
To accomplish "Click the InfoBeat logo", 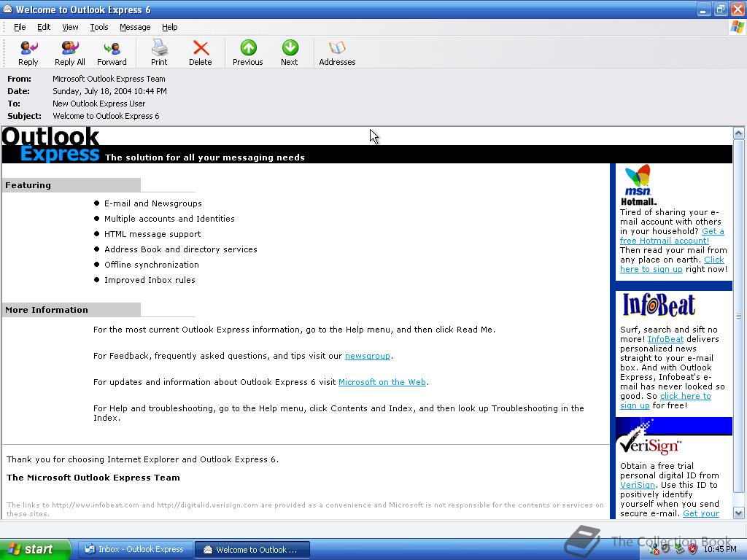I will pyautogui.click(x=659, y=305).
